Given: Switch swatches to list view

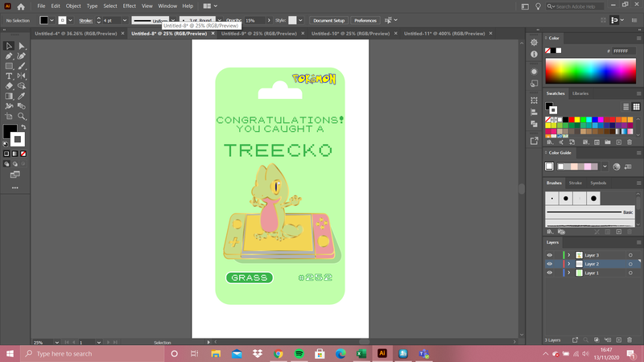Looking at the screenshot, I should 626,107.
